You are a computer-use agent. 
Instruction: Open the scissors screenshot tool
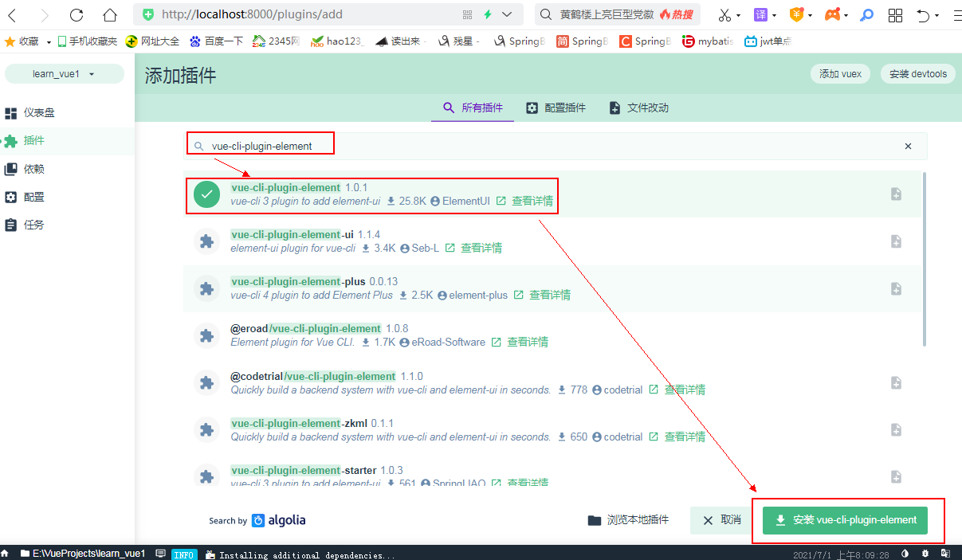click(724, 15)
